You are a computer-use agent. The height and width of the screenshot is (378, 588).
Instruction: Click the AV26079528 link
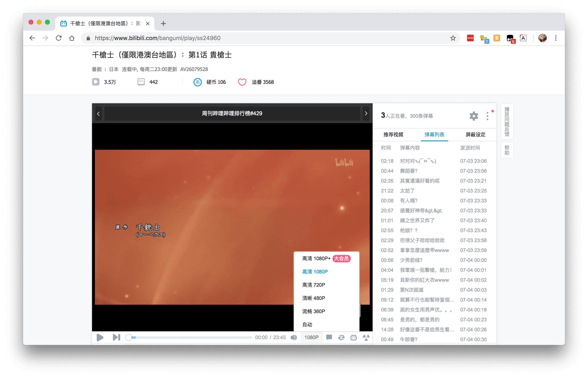point(194,69)
